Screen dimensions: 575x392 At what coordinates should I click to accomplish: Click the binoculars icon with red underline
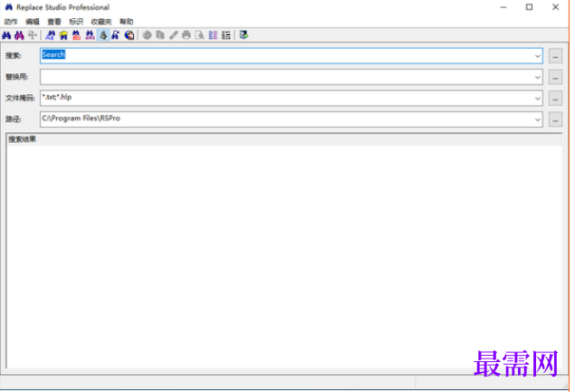(76, 35)
